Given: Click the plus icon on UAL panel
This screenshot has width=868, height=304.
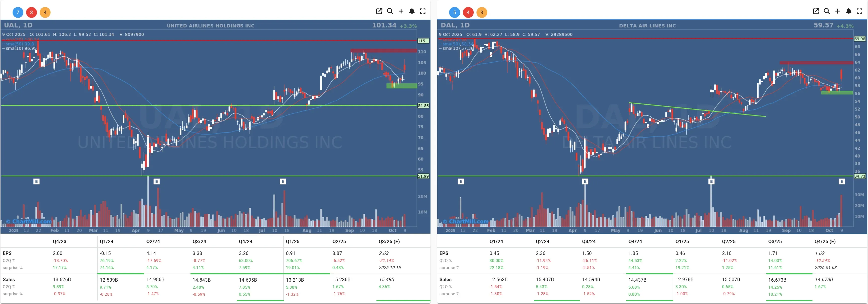Looking at the screenshot, I should (x=401, y=11).
